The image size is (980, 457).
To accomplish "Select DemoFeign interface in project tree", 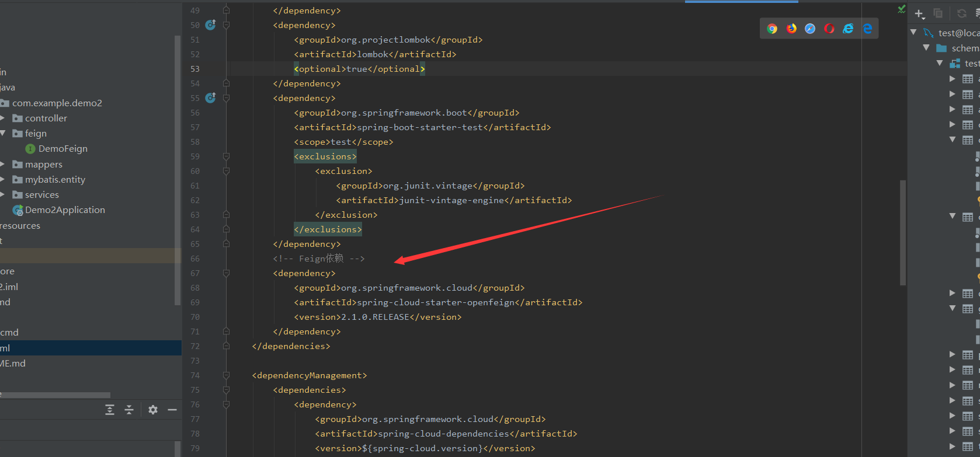I will pyautogui.click(x=63, y=149).
